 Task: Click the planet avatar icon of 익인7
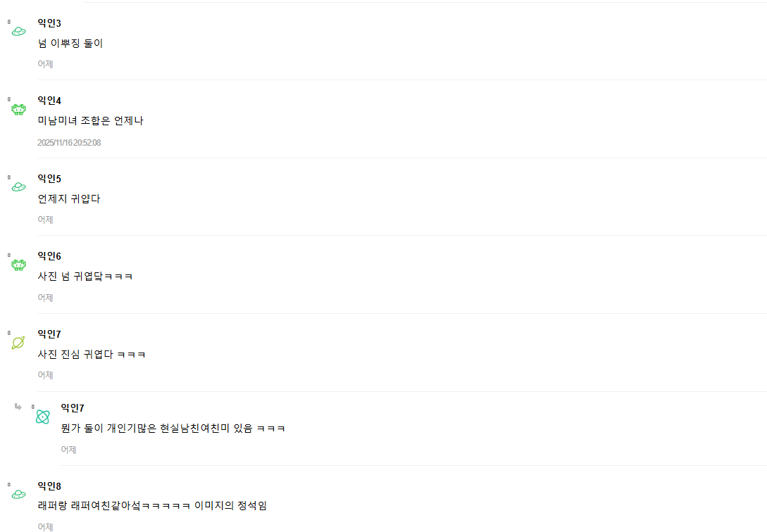point(18,343)
